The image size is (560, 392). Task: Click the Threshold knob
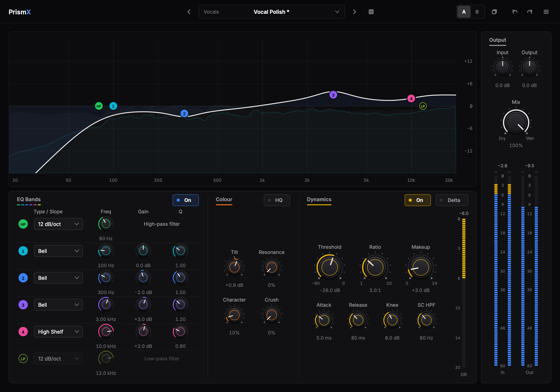coord(329,267)
